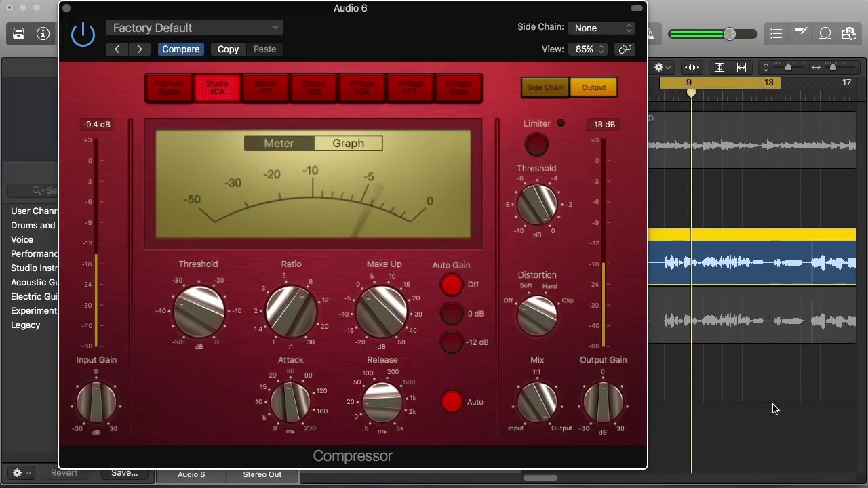This screenshot has width=868, height=488.
Task: Open the Note Pad icon
Action: point(801,33)
